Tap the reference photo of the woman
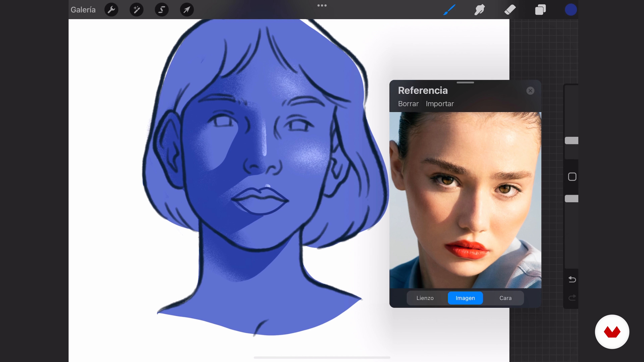Viewport: 644px width, 362px height. [x=466, y=200]
